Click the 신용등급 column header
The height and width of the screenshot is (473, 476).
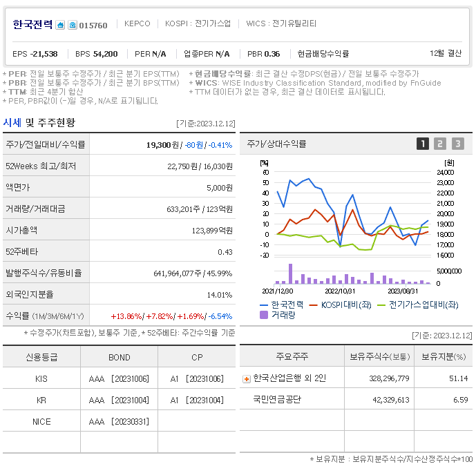[x=41, y=357]
